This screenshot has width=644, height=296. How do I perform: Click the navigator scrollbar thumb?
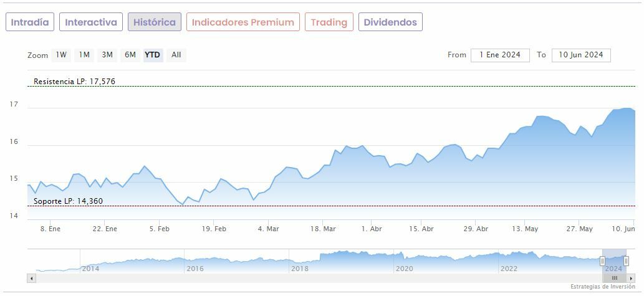(x=614, y=278)
